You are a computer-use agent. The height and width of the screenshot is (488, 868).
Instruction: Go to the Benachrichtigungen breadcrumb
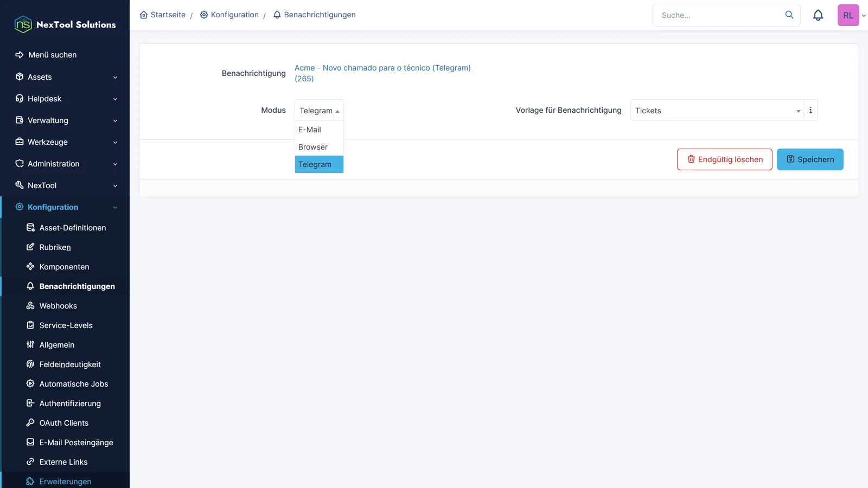tap(315, 15)
